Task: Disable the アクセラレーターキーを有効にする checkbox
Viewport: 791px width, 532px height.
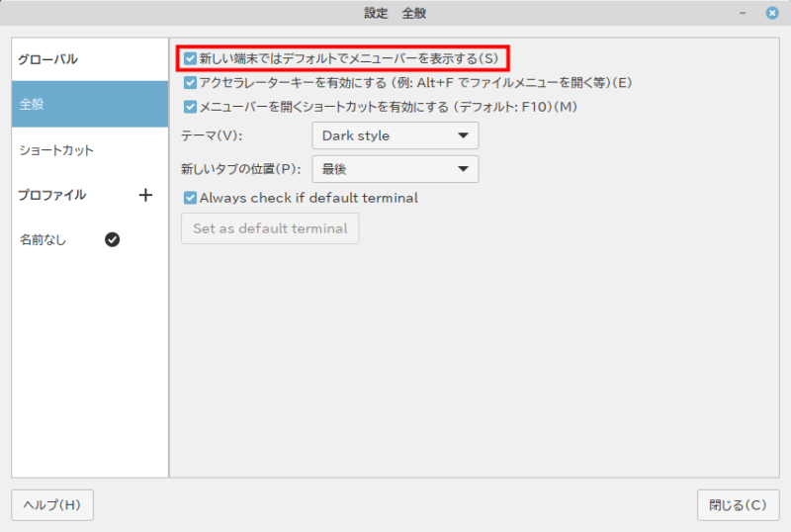Action: 191,82
